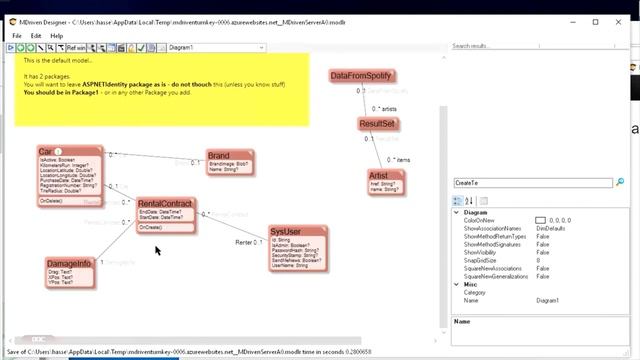640x360 pixels.
Task: Select the Brand class box
Action: (x=230, y=162)
